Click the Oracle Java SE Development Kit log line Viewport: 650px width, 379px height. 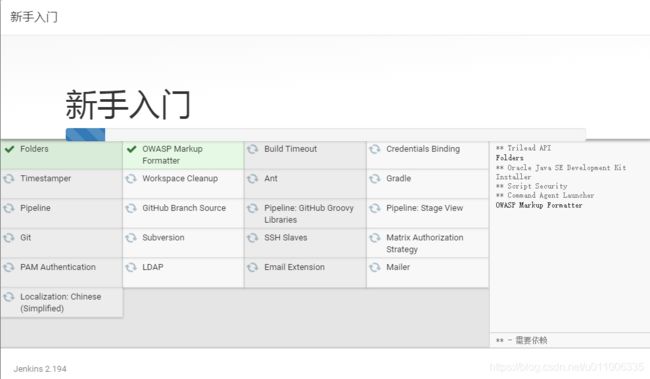(x=561, y=172)
